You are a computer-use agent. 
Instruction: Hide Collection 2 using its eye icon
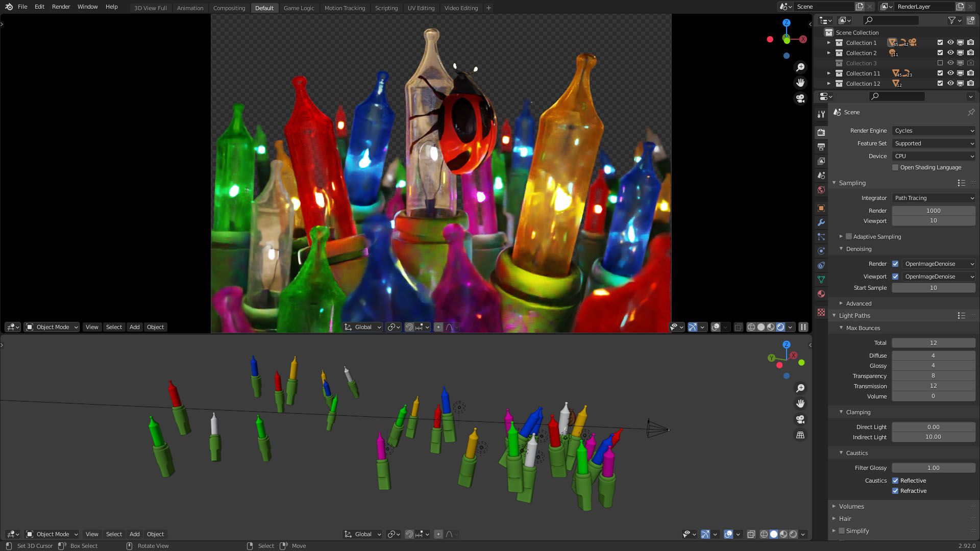tap(950, 53)
